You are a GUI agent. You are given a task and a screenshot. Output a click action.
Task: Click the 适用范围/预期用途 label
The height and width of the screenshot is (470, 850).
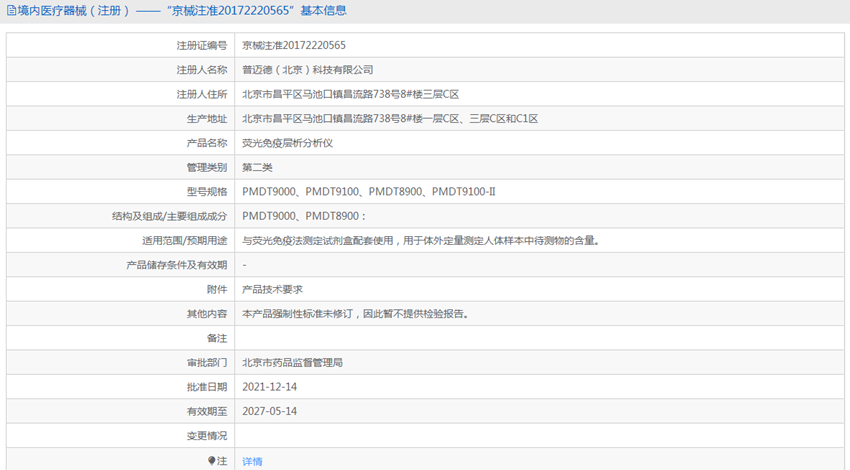coord(184,241)
